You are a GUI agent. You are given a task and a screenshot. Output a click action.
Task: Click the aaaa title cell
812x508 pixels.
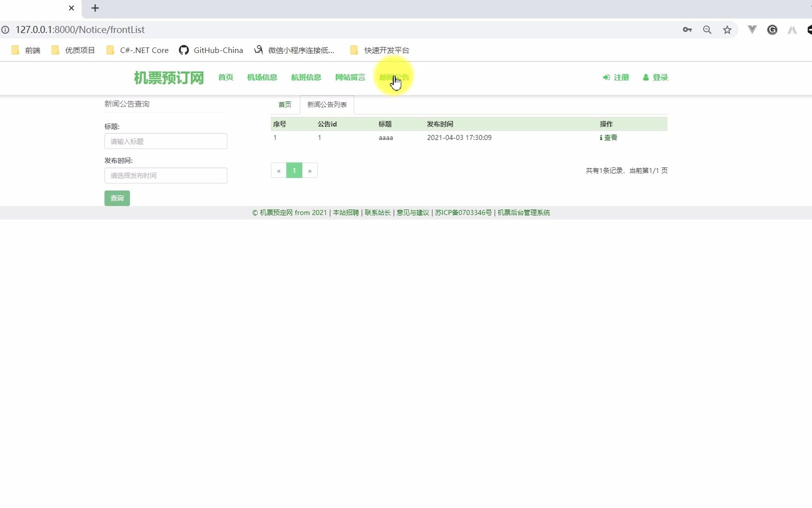click(x=386, y=137)
